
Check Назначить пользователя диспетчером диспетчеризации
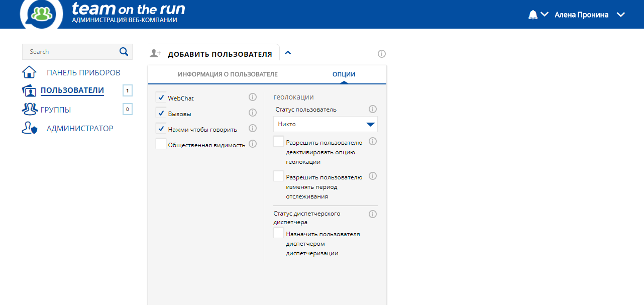pos(278,232)
